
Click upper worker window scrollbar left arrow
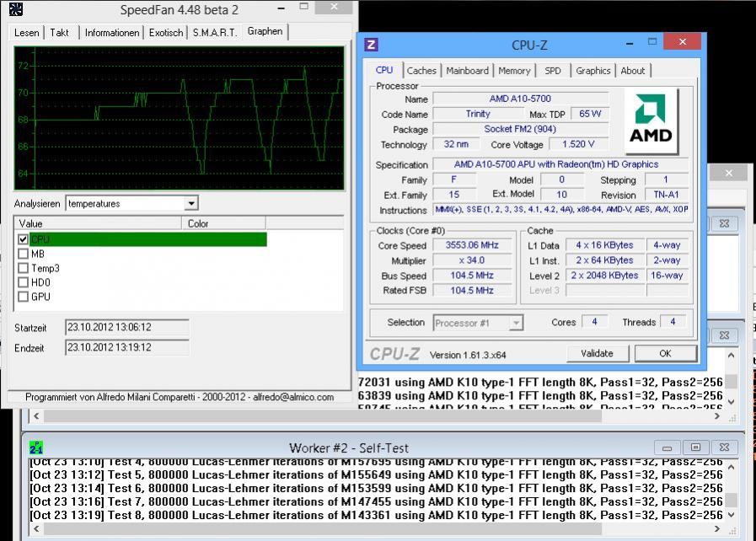coord(36,415)
